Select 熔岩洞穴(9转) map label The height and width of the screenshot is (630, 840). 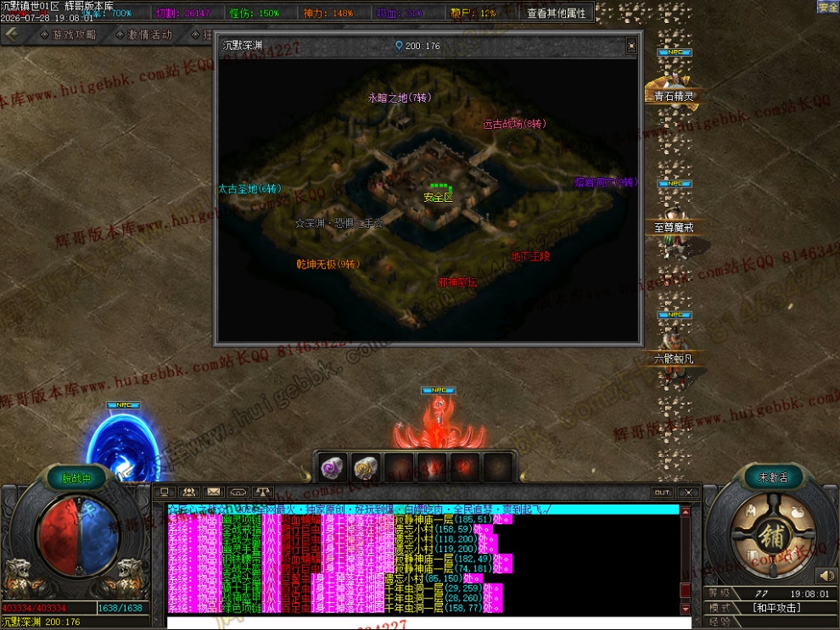(606, 182)
